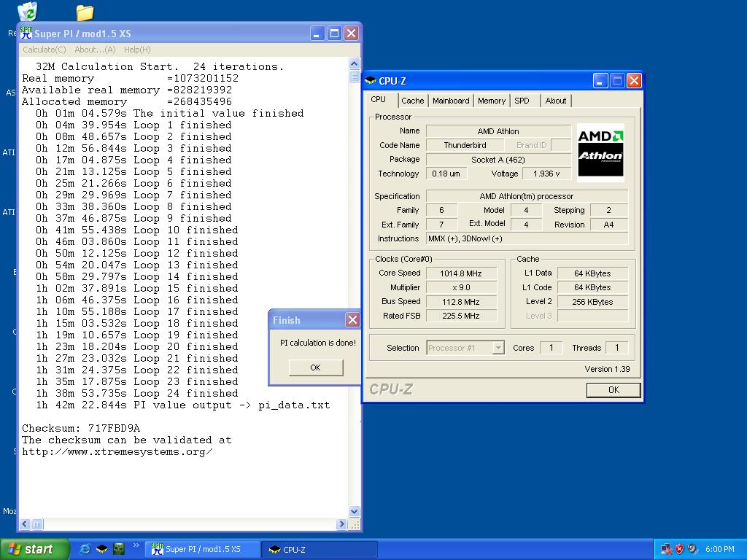747x560 pixels.
Task: Launch CPU-Z chip icon in quick launch
Action: (102, 549)
